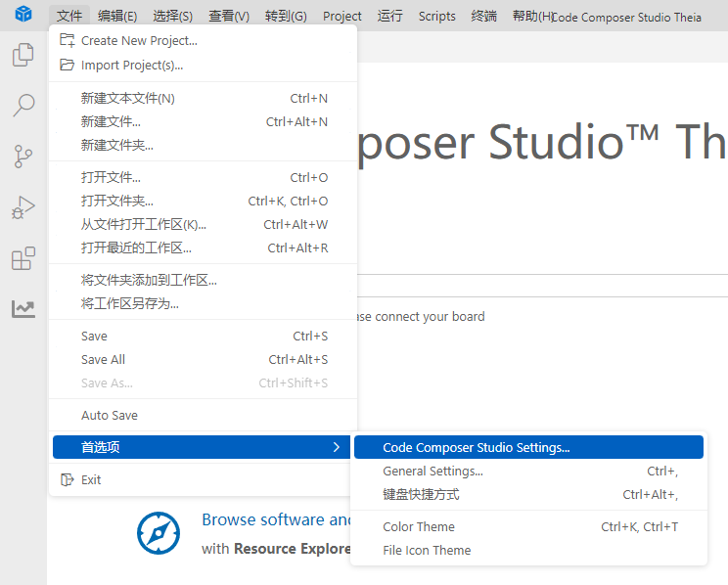Click the Resource Explorer compass icon
This screenshot has height=585, width=728.
pyautogui.click(x=158, y=533)
